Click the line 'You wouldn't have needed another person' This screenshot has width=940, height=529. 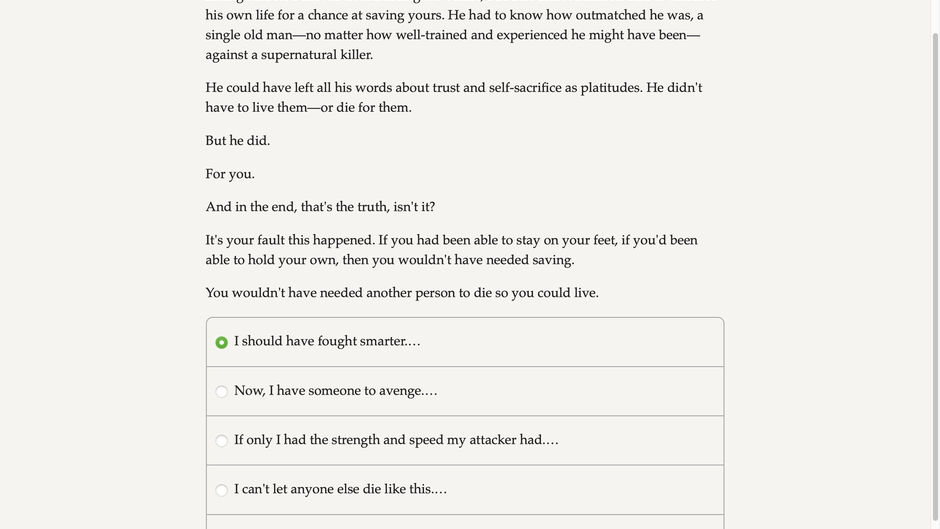pyautogui.click(x=402, y=293)
